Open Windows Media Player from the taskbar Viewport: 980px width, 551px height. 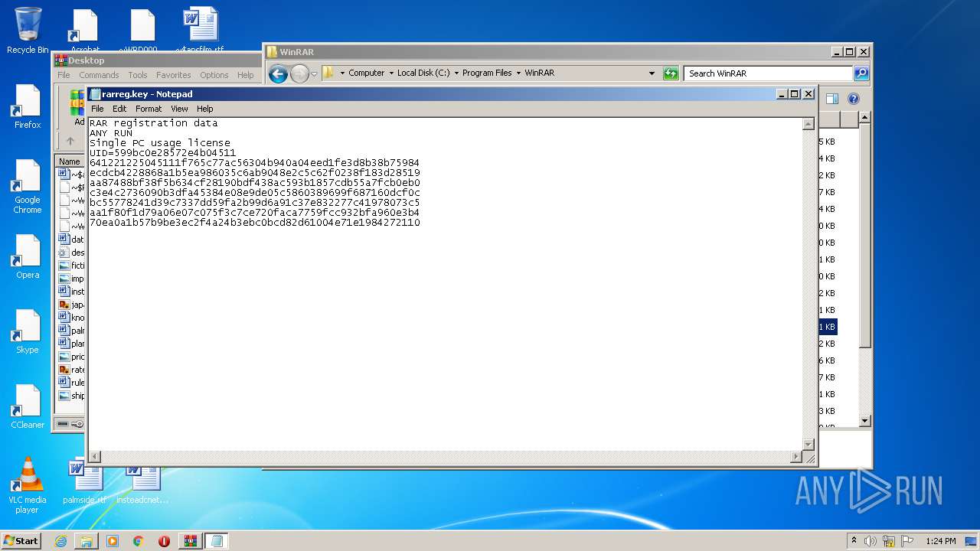113,541
